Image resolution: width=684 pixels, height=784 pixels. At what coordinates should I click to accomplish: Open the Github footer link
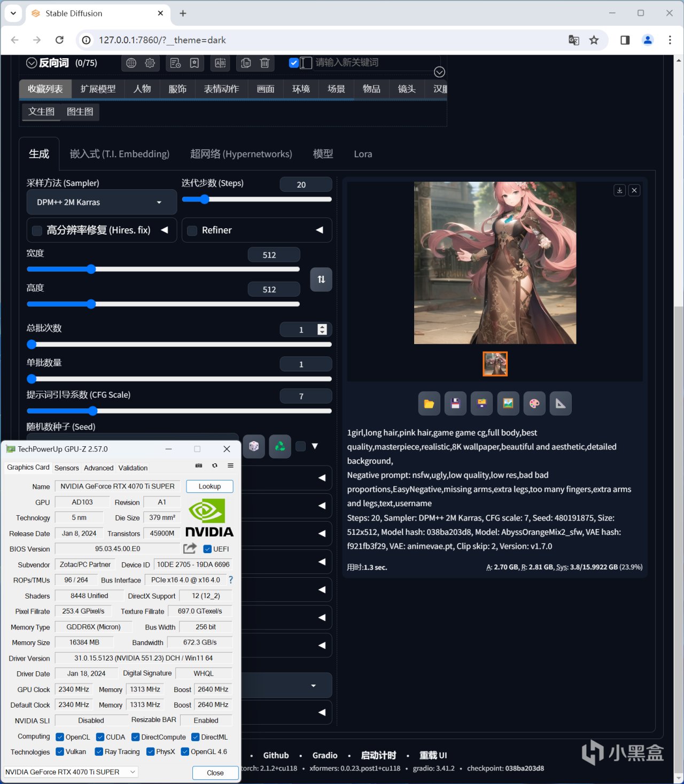click(276, 755)
